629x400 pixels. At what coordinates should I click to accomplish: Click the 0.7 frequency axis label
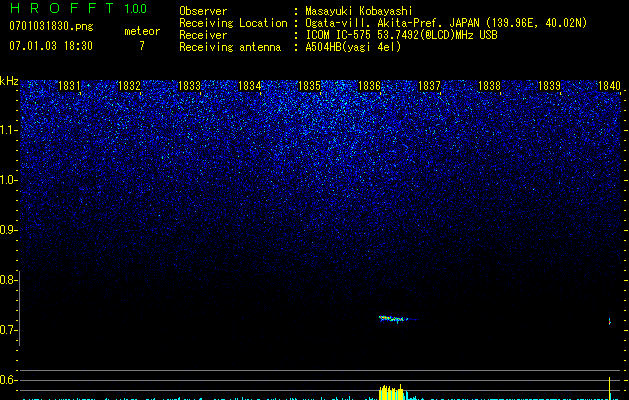click(8, 330)
